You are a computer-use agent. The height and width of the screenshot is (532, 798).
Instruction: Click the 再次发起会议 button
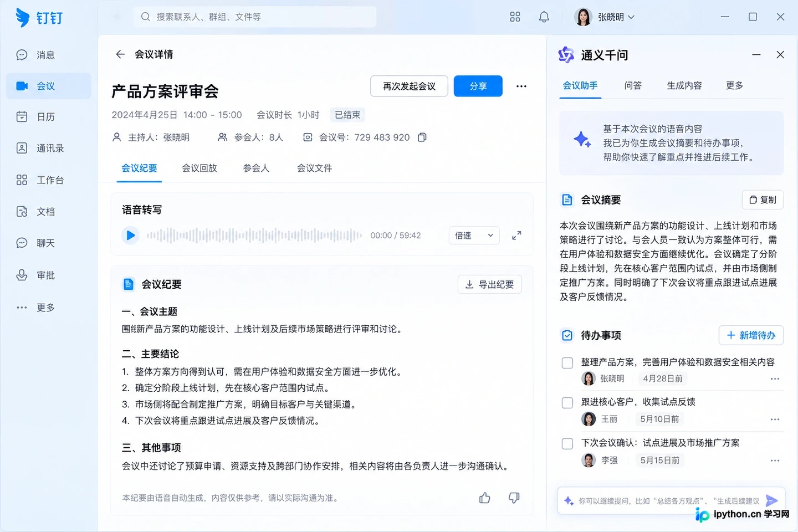409,86
